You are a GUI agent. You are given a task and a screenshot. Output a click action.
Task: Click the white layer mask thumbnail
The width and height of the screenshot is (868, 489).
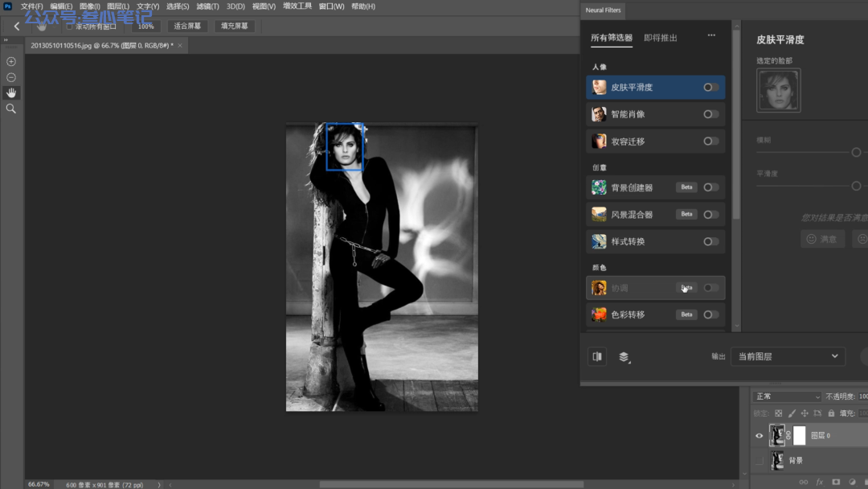(x=800, y=435)
